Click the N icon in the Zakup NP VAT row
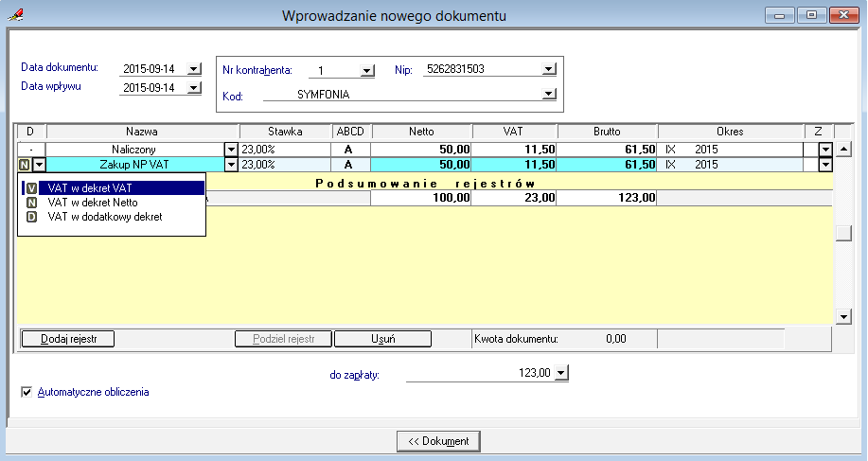 [x=25, y=165]
